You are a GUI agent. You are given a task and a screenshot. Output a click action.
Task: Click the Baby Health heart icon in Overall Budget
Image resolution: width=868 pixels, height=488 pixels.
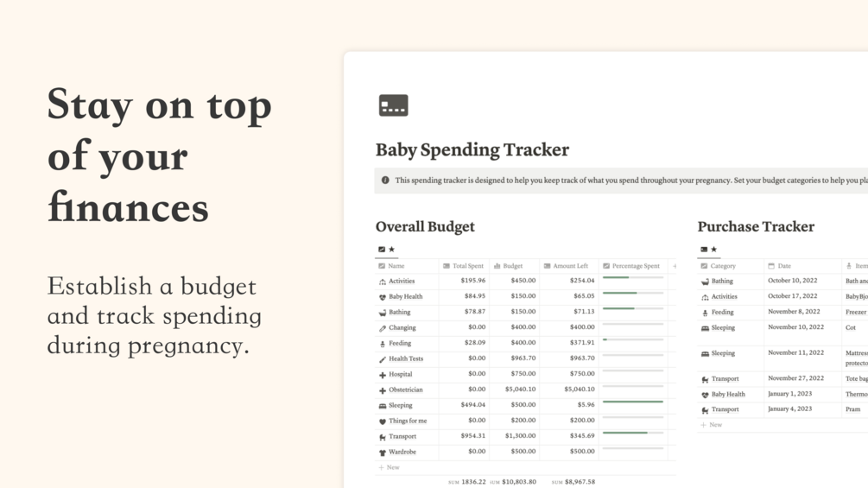click(x=383, y=297)
